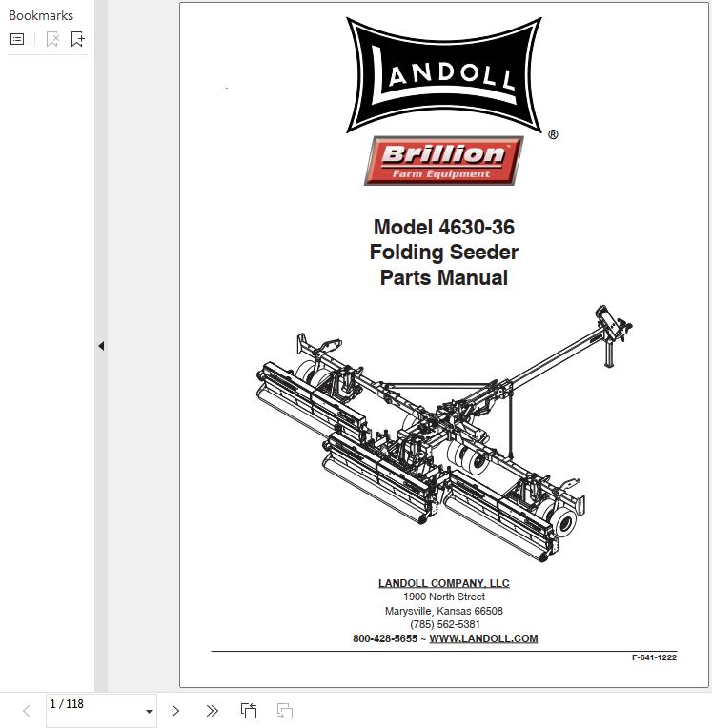
Task: Click the Parts Manual title line
Action: [x=444, y=277]
